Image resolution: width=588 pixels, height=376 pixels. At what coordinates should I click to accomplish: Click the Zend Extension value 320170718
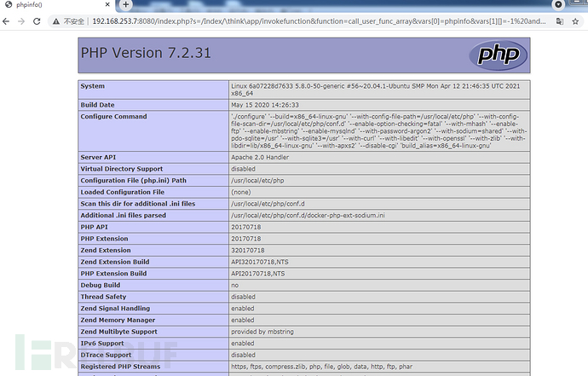pos(248,251)
